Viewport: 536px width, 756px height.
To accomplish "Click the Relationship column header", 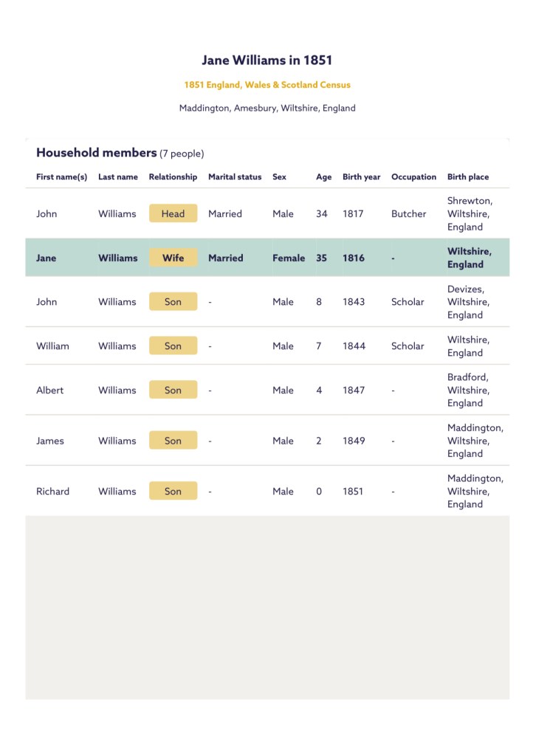I will tap(173, 177).
